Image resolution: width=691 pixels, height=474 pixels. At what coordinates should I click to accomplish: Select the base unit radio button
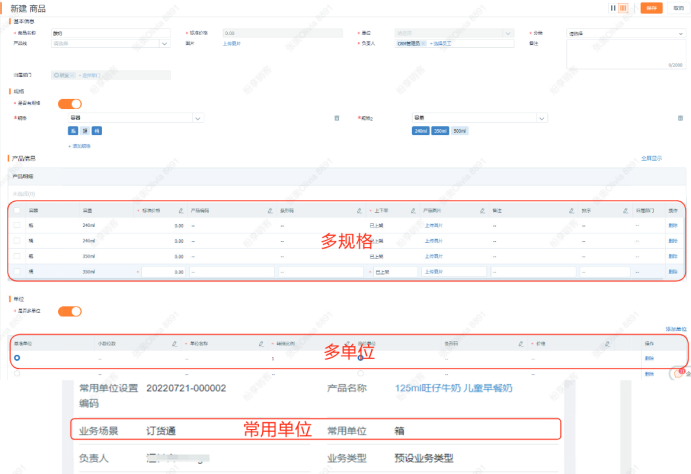point(17,357)
